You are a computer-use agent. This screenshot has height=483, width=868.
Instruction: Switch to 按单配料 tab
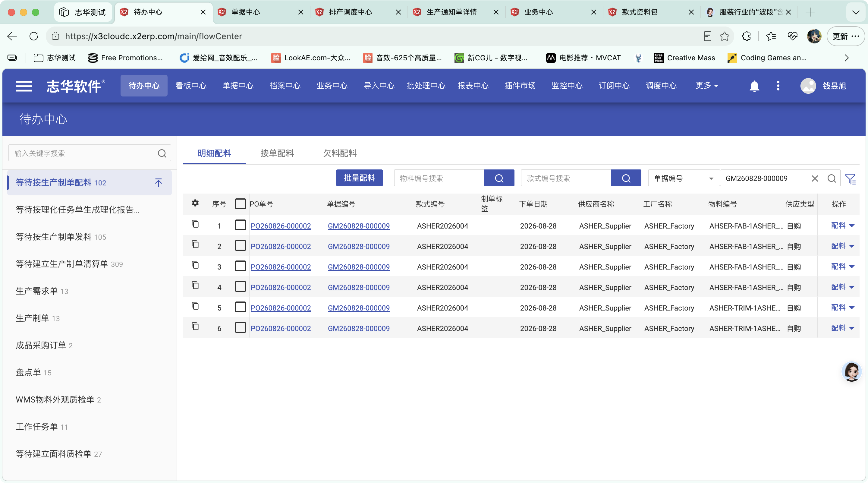pos(277,153)
